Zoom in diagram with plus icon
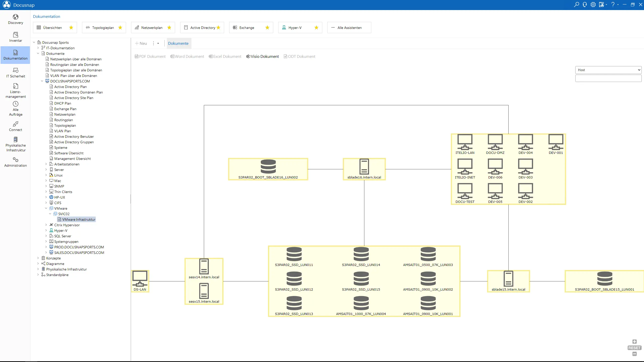Image resolution: width=644 pixels, height=362 pixels. (634, 341)
